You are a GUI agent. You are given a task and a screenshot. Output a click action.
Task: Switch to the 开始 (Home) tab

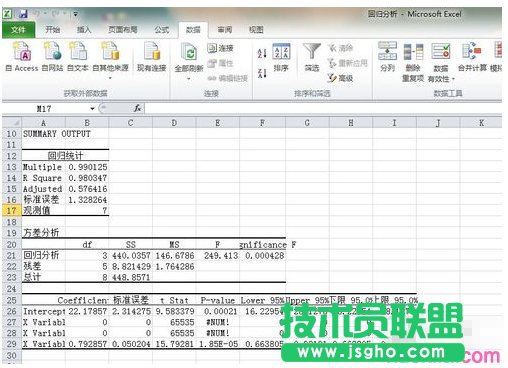tap(53, 30)
